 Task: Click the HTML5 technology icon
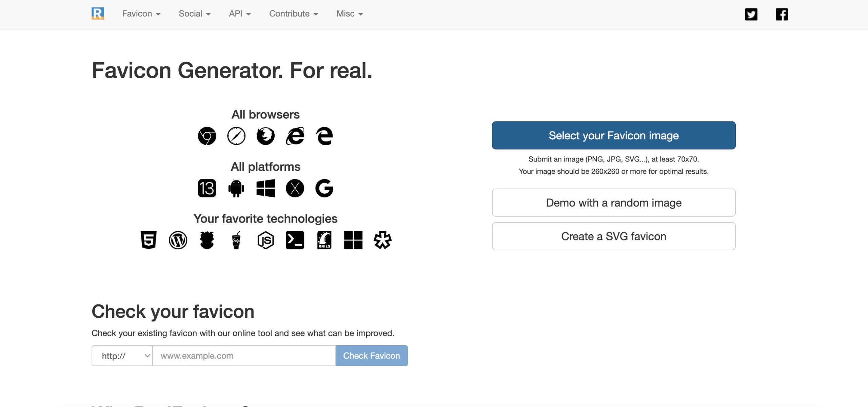[149, 240]
